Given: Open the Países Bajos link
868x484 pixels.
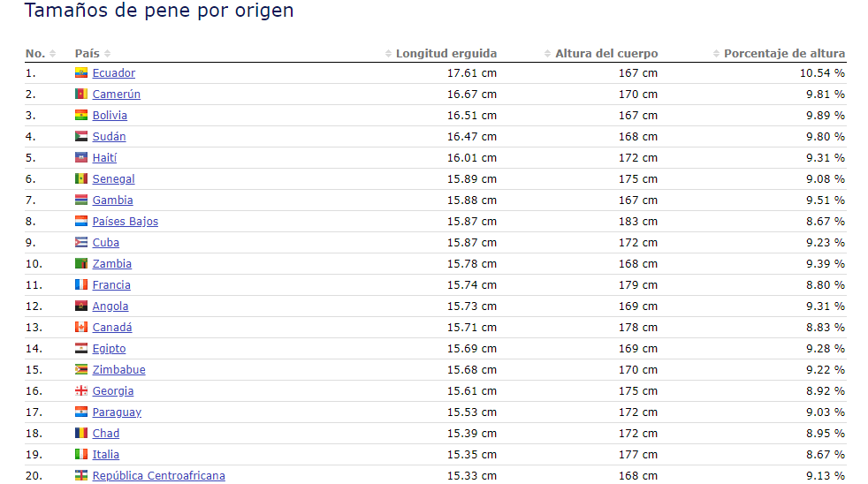Looking at the screenshot, I should (x=125, y=222).
